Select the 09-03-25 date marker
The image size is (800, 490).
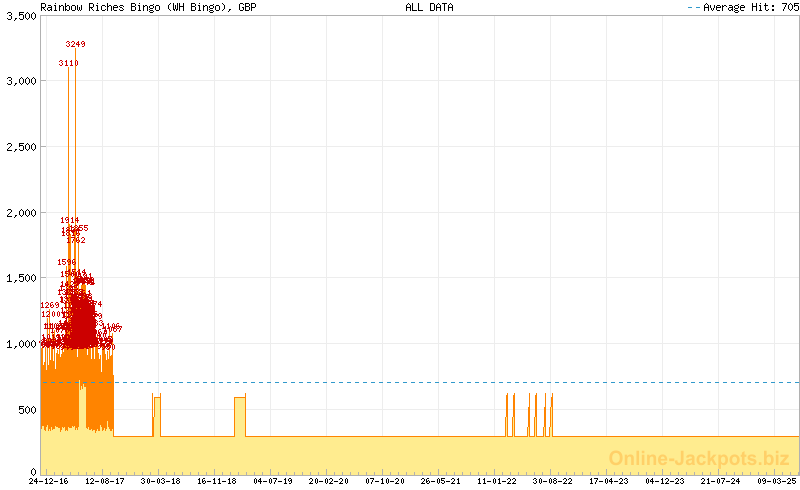pos(777,481)
